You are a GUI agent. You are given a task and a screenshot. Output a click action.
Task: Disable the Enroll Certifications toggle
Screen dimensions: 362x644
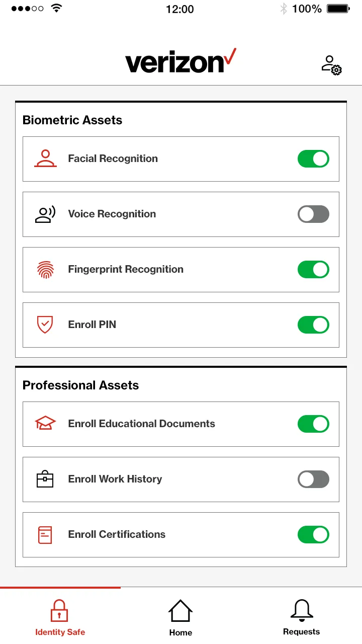click(313, 535)
